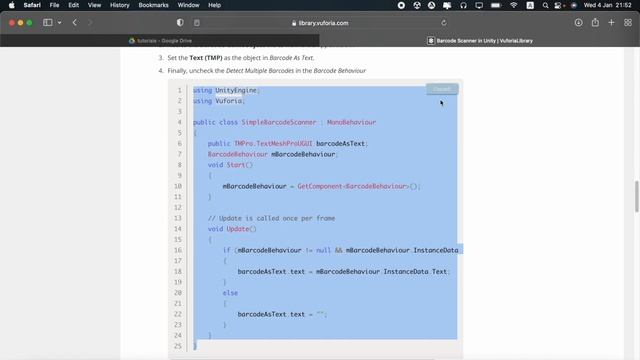Open the headphones audio menu icon

[463, 5]
